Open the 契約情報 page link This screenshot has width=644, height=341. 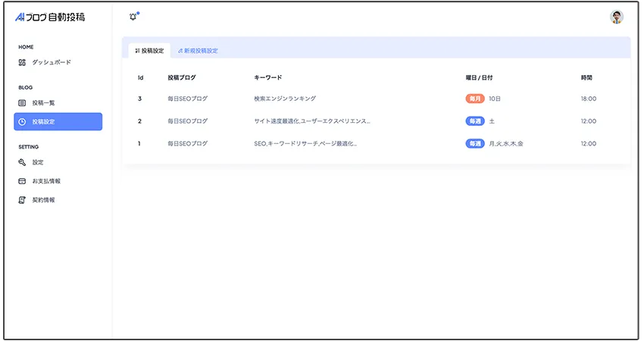43,200
